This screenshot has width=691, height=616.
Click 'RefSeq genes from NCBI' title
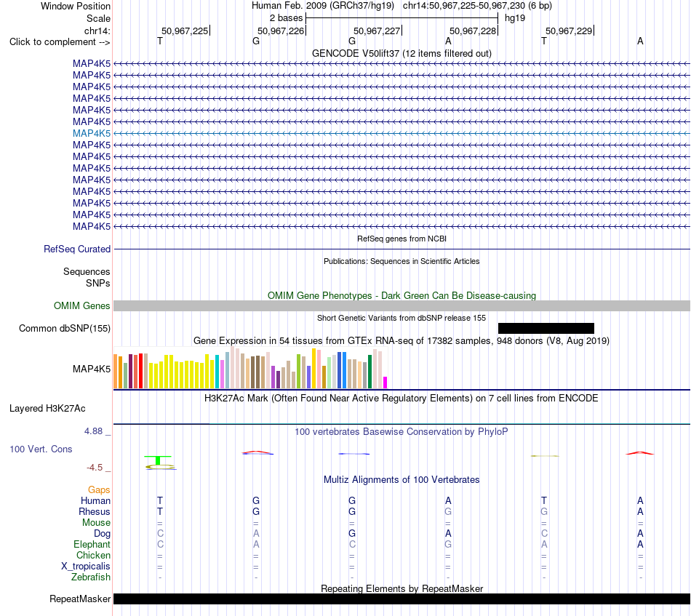[402, 239]
